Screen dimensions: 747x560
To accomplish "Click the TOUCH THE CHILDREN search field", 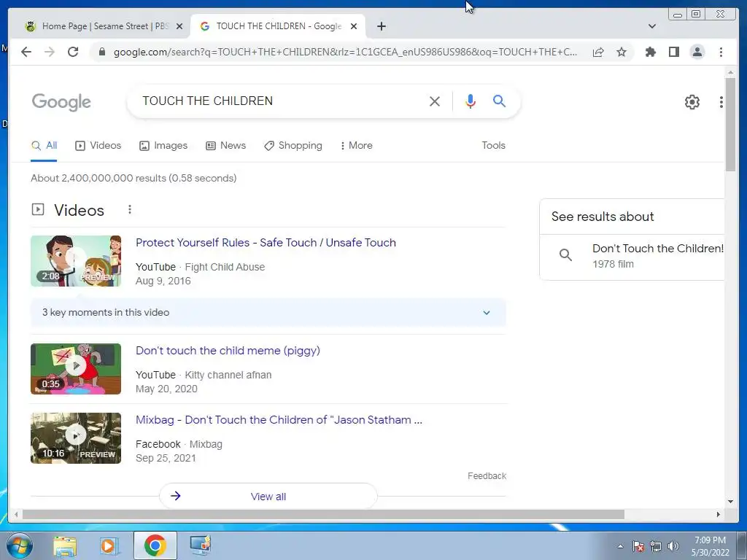I will point(281,101).
